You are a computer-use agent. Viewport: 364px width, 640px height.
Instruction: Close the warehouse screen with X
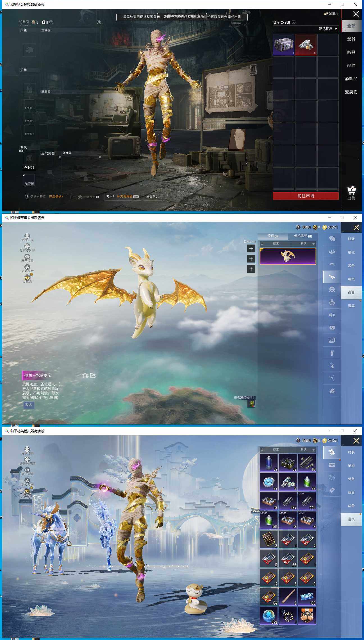point(356,14)
